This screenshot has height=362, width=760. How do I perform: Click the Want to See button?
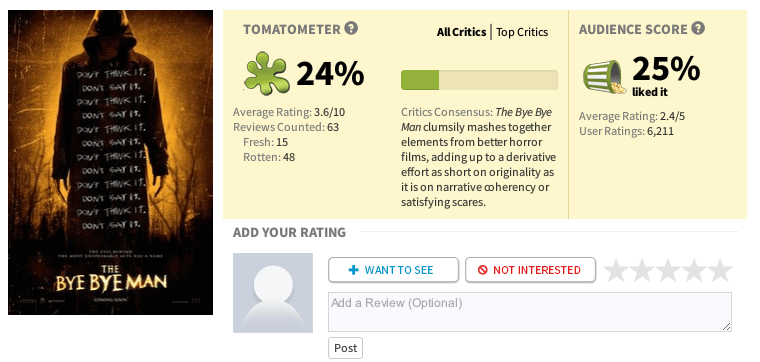click(x=393, y=270)
